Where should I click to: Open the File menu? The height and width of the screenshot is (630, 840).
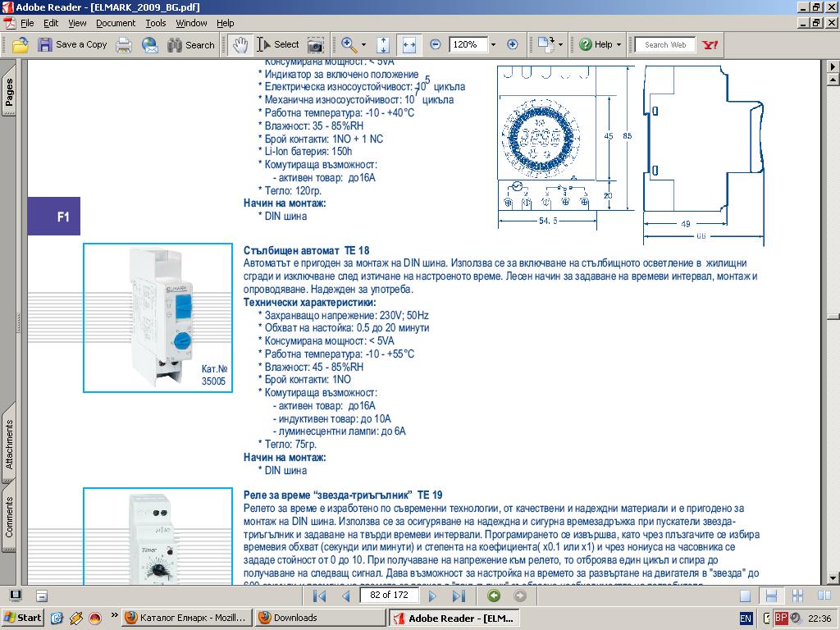(27, 23)
